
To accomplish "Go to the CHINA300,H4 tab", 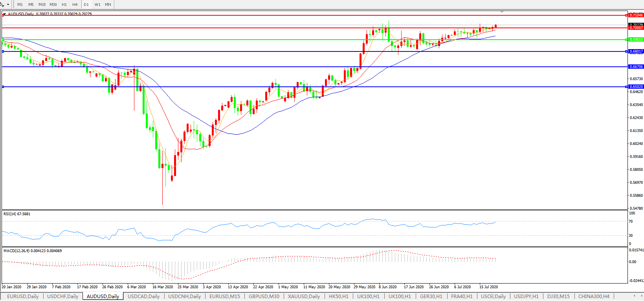I will pyautogui.click(x=593, y=297).
